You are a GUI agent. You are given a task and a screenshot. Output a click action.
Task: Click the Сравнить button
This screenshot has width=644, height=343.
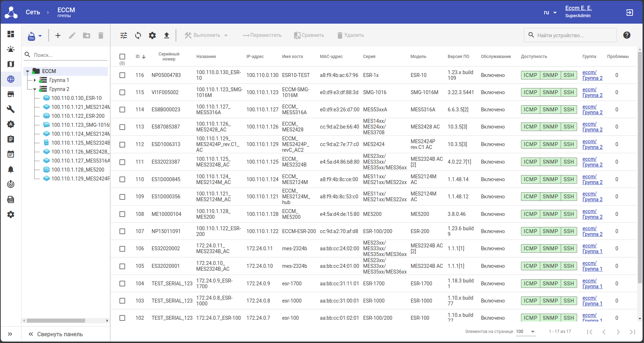point(309,35)
